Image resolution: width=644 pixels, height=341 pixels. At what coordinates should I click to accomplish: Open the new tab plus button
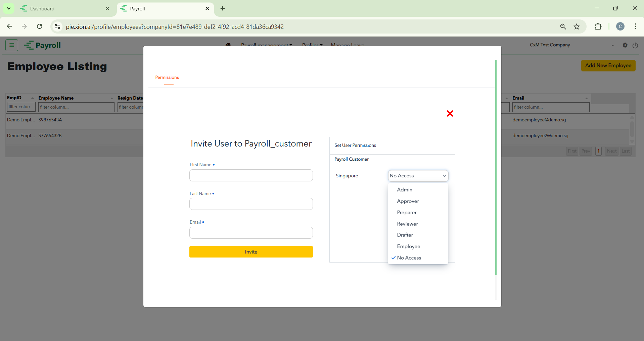(x=223, y=8)
